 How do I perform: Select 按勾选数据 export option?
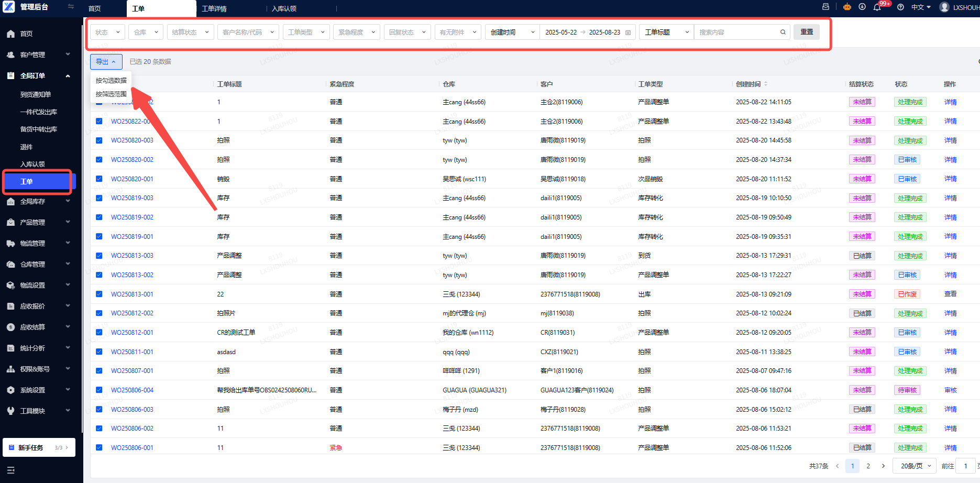click(111, 80)
